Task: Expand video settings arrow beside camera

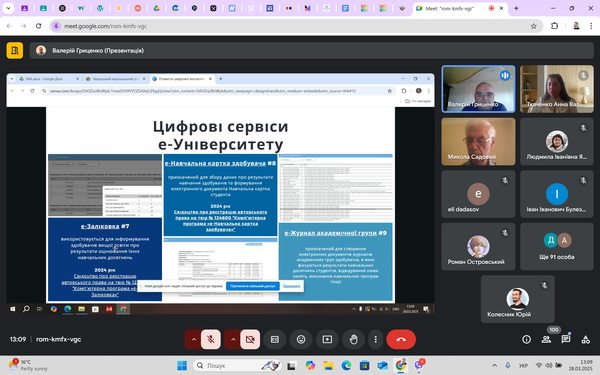Action: click(x=233, y=339)
